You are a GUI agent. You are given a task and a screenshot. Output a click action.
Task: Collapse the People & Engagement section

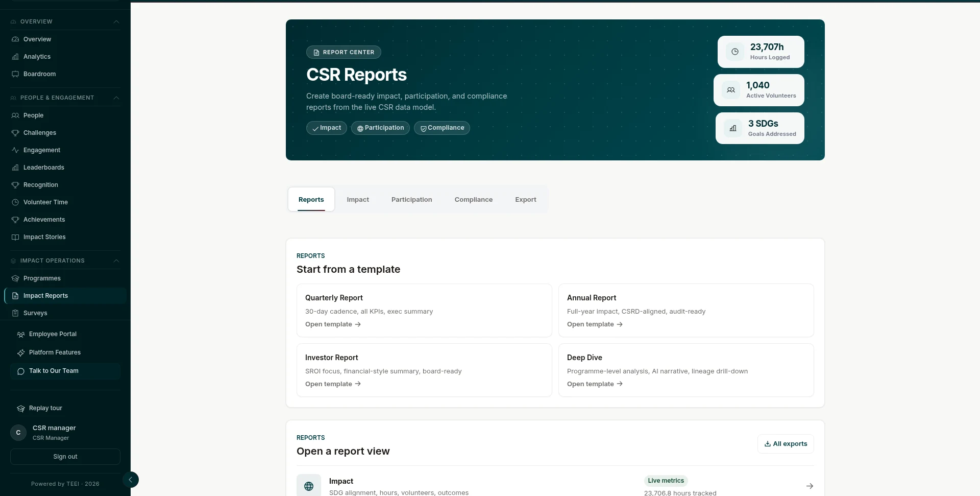116,98
